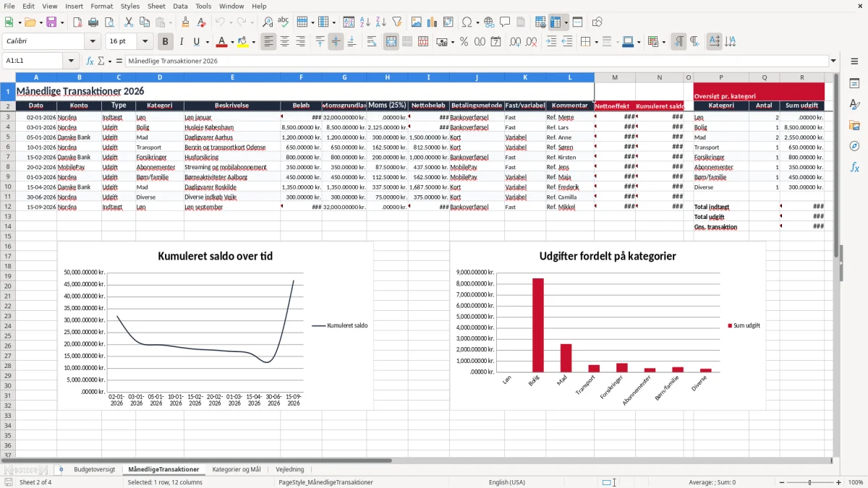
Task: Toggle Wrap Text
Action: [x=372, y=42]
